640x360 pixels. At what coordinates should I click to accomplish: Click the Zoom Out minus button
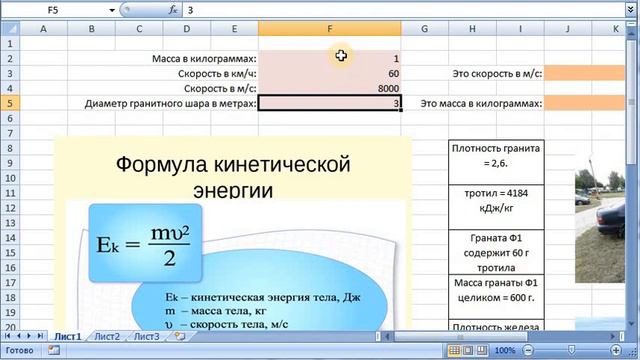(528, 350)
